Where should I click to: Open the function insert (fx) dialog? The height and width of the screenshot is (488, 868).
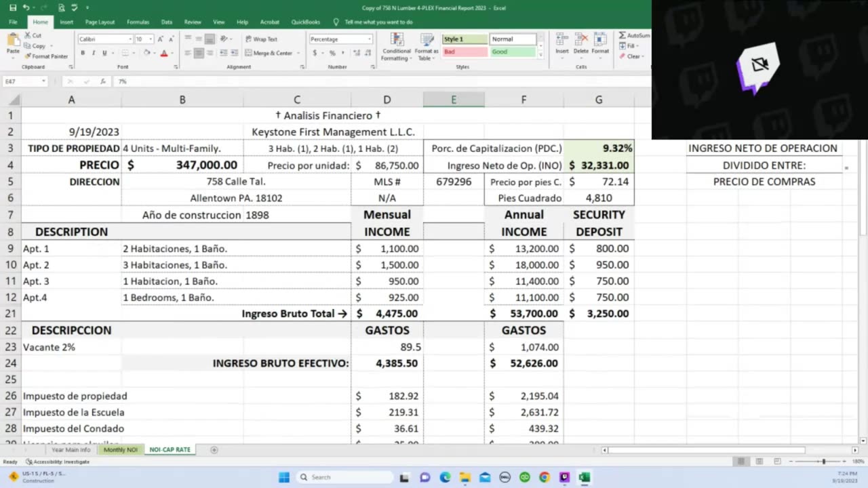point(103,81)
